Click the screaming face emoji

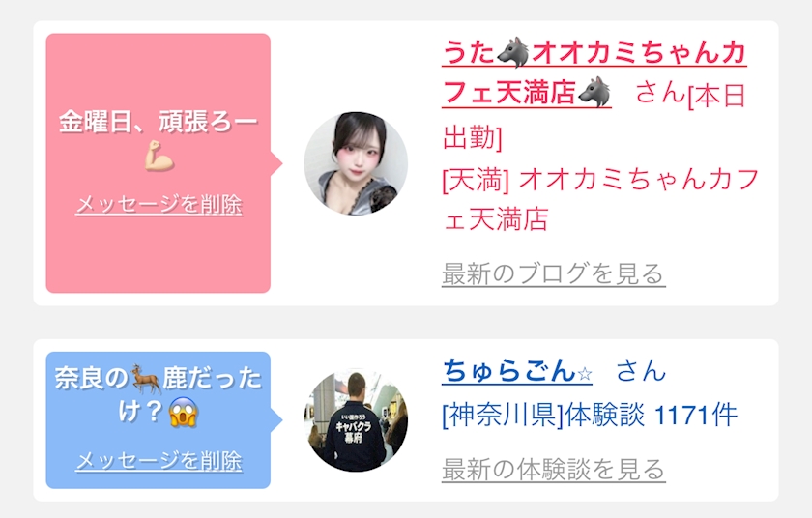coord(184,413)
